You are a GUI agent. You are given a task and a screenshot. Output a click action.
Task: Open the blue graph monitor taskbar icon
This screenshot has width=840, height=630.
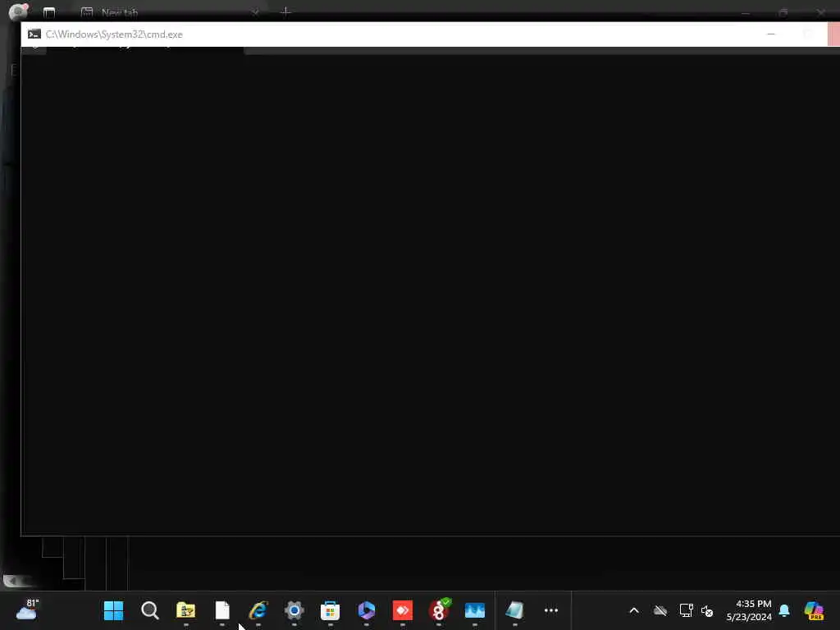(475, 610)
